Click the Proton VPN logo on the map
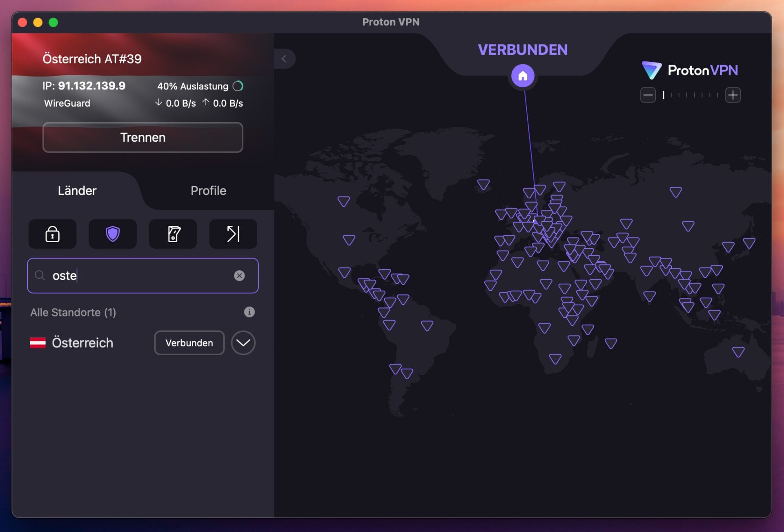Image resolution: width=784 pixels, height=532 pixels. click(690, 70)
